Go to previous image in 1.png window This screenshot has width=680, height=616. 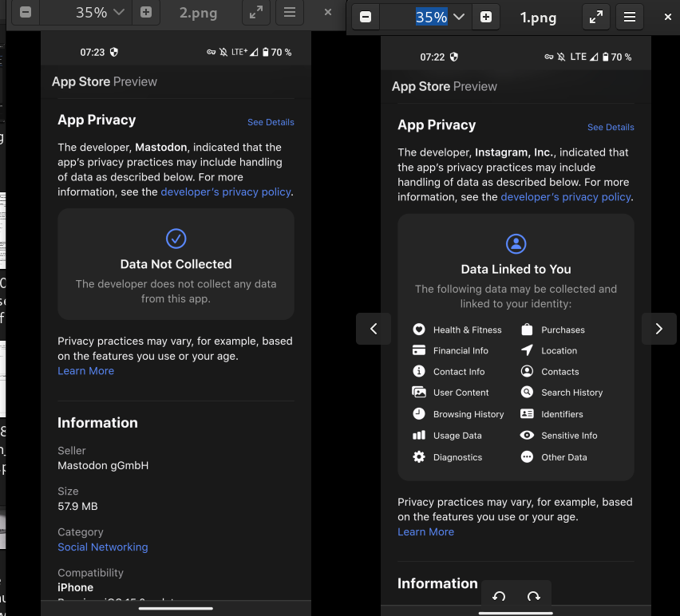click(x=374, y=329)
